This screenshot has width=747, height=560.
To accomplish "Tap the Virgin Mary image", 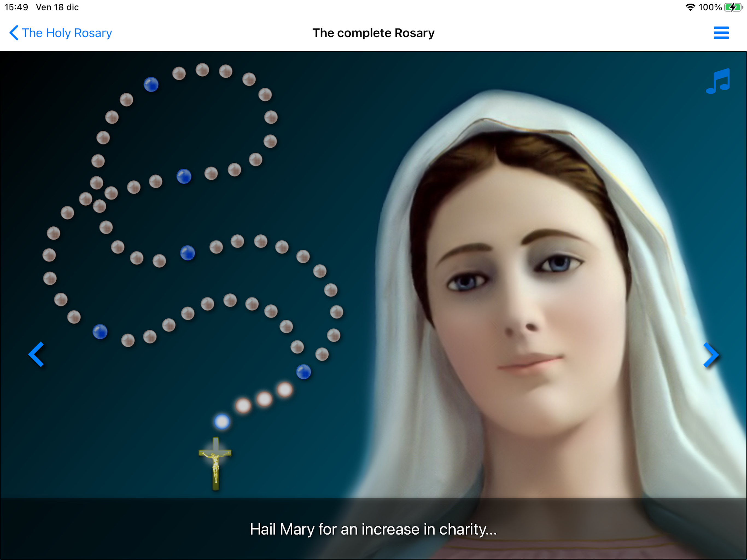I will (x=540, y=304).
